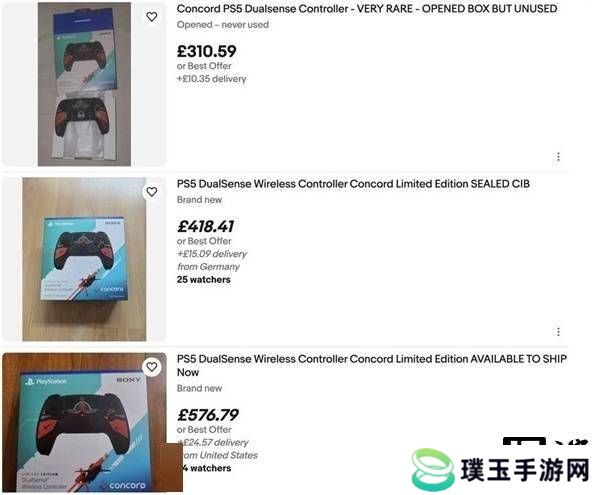This screenshot has width=600, height=495.
Task: Open three-dot menu for SEALED CIB listing
Action: [x=558, y=331]
